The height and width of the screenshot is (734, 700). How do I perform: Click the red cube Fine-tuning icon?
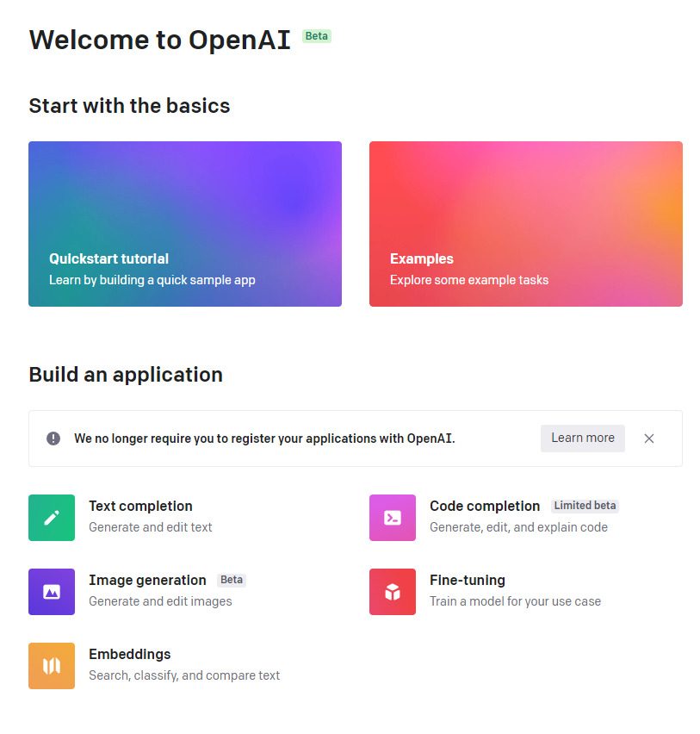point(392,591)
